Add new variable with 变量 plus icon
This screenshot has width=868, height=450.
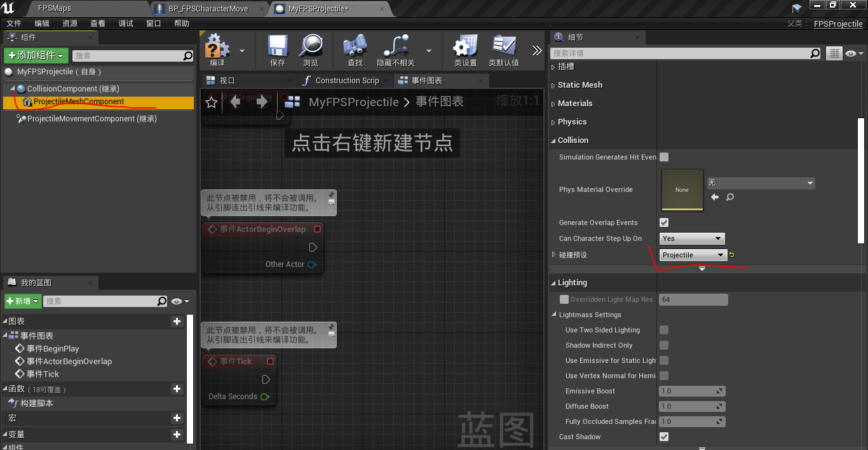177,435
